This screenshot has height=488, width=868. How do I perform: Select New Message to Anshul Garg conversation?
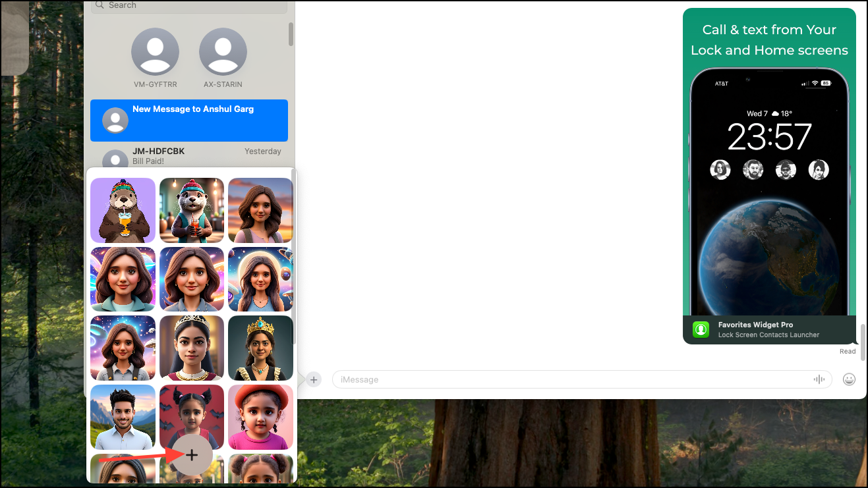(189, 121)
